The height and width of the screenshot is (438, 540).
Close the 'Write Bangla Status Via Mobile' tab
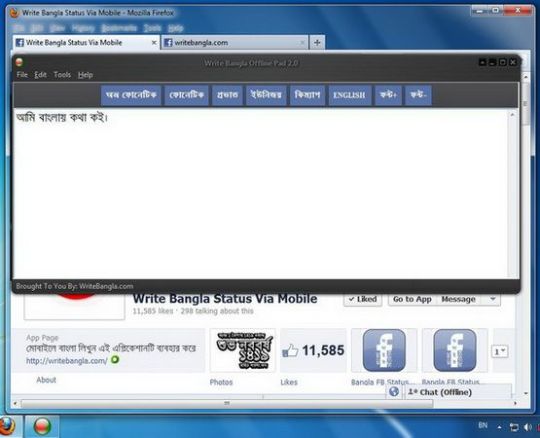point(154,43)
